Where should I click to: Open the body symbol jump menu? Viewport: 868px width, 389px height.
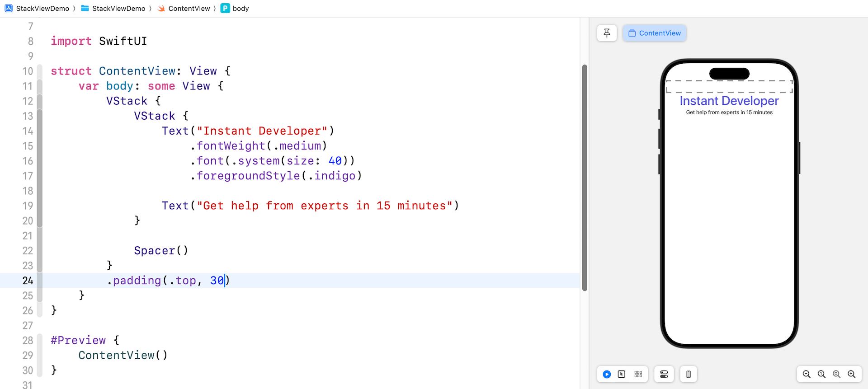coord(240,9)
